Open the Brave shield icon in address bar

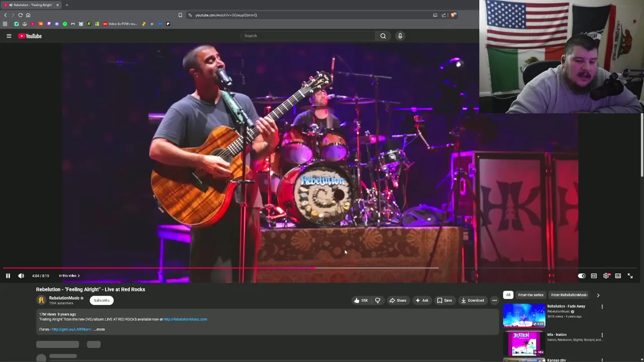point(453,15)
